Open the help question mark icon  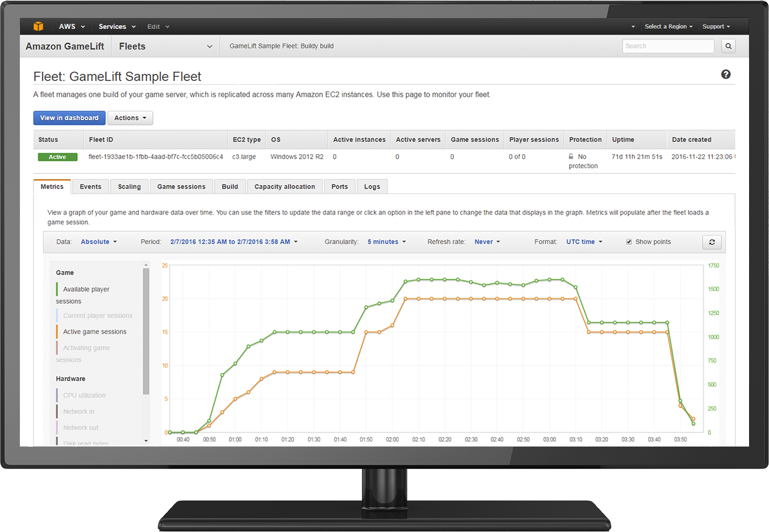click(726, 74)
